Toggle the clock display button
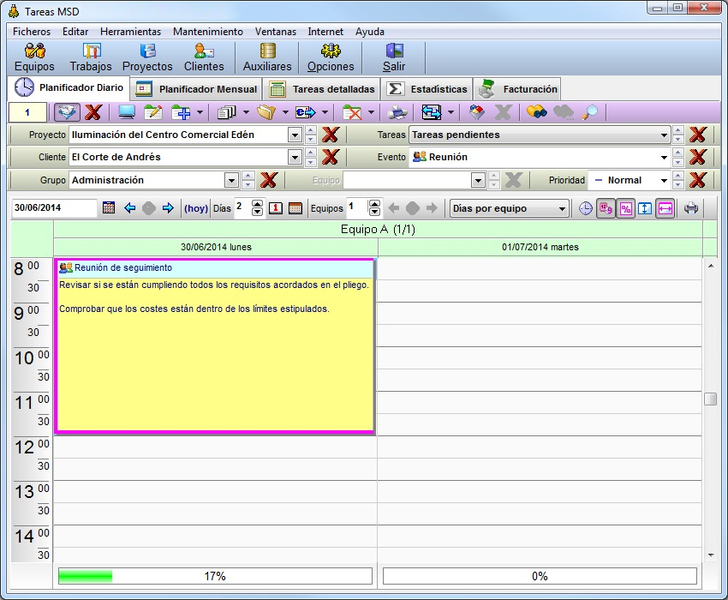 click(x=586, y=209)
